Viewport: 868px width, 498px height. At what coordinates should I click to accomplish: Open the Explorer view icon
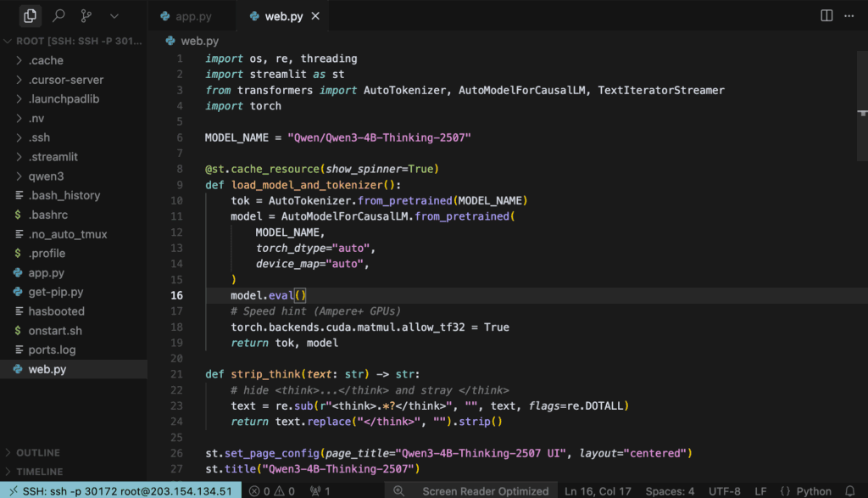(x=30, y=15)
